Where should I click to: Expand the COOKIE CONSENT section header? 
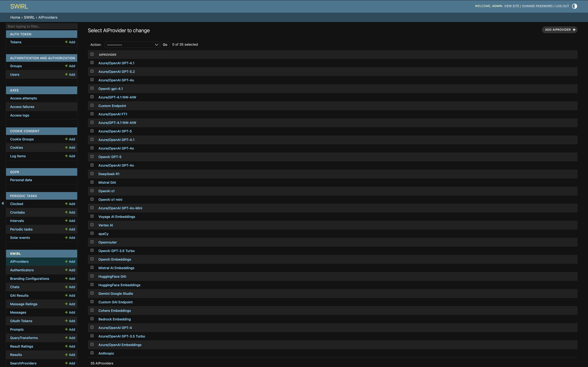41,131
